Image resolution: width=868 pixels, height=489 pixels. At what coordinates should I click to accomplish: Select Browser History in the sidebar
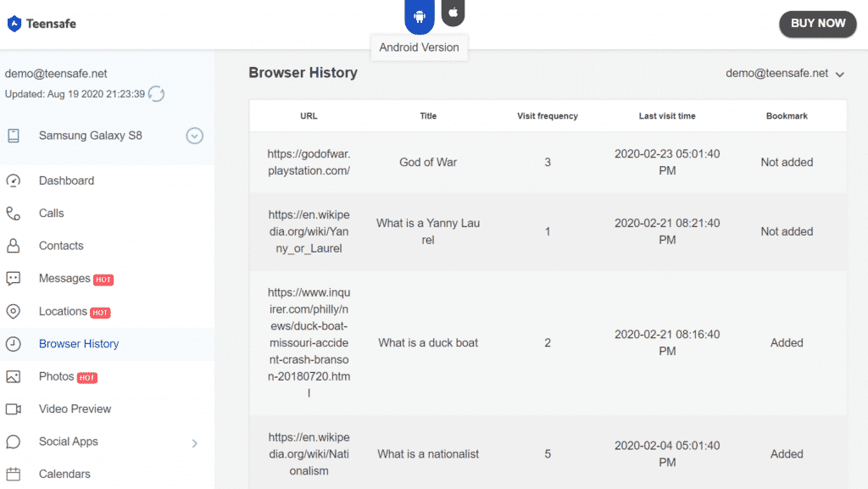click(79, 344)
